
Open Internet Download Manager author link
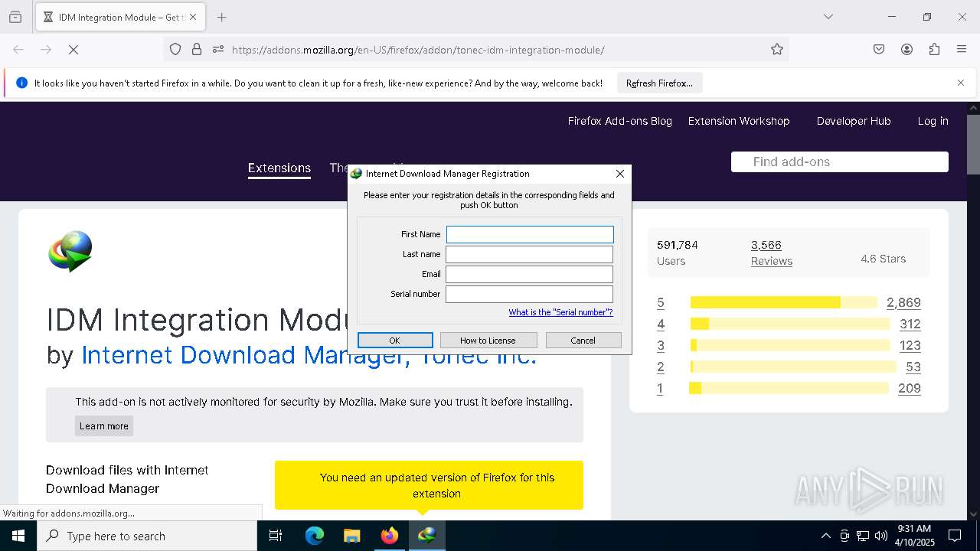tap(309, 355)
